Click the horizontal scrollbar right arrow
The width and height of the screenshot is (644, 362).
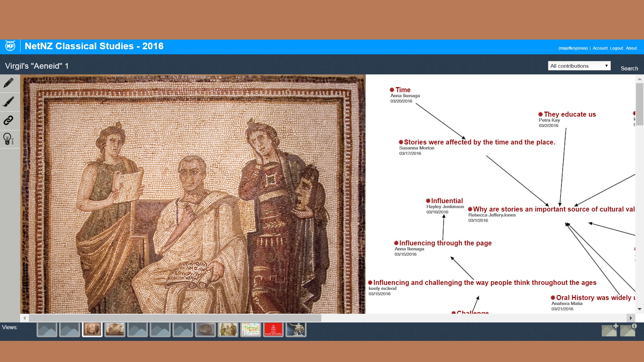(x=631, y=318)
